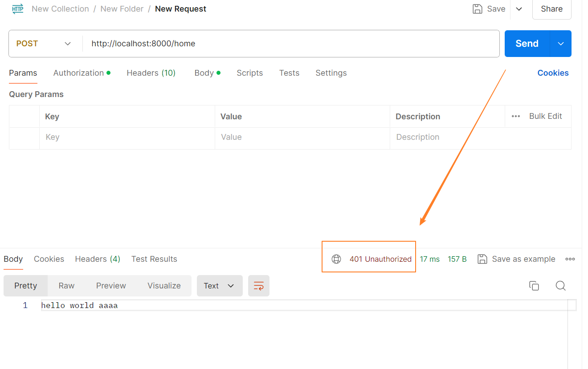Click the HTTP request type icon
This screenshot has height=369, width=588.
point(18,9)
